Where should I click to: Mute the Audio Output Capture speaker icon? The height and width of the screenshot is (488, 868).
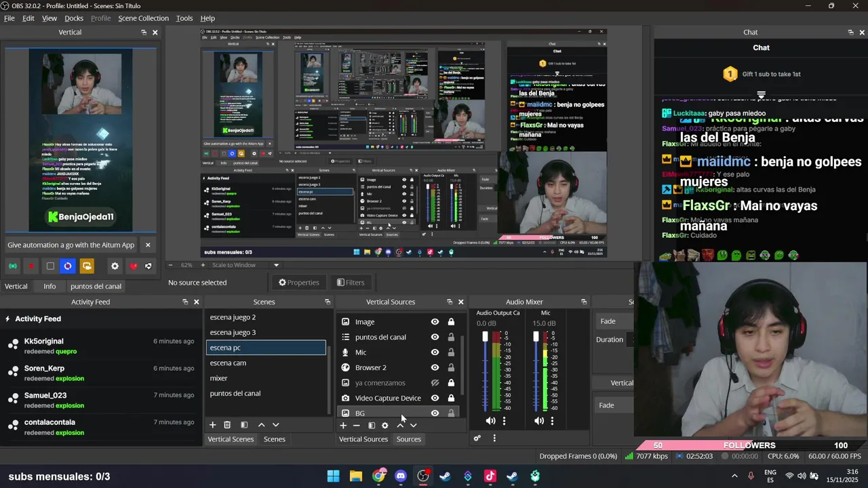[x=490, y=421]
